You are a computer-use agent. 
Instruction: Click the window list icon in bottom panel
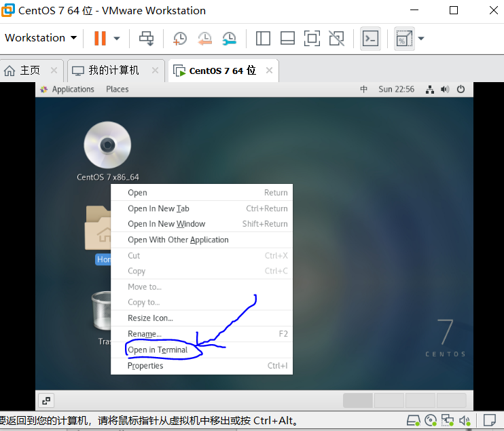click(46, 400)
